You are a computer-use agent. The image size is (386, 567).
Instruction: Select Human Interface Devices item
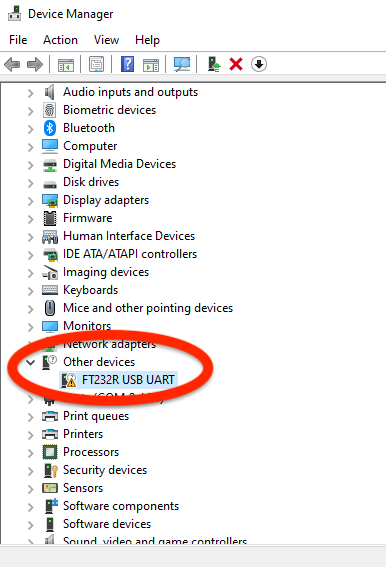(x=129, y=236)
